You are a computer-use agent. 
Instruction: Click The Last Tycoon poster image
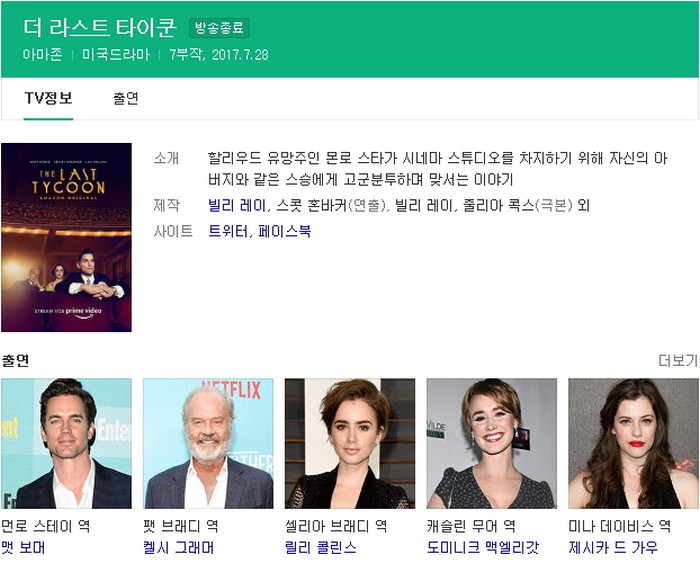coord(67,237)
